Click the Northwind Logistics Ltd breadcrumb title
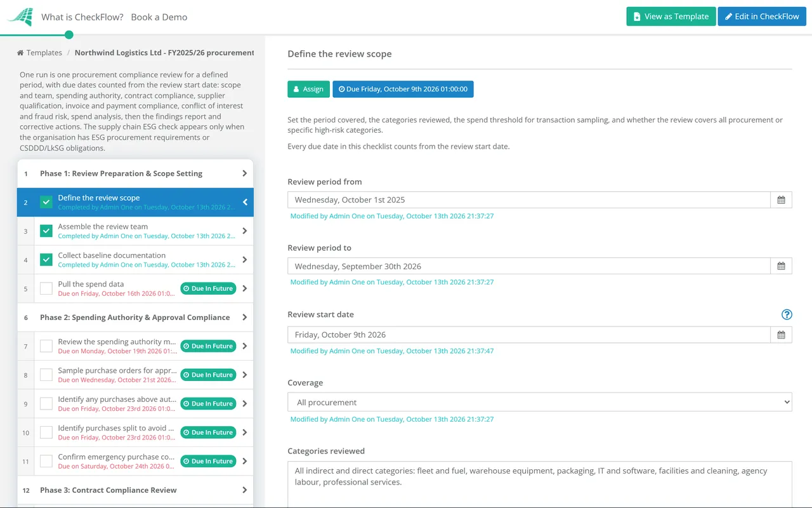 (164, 53)
